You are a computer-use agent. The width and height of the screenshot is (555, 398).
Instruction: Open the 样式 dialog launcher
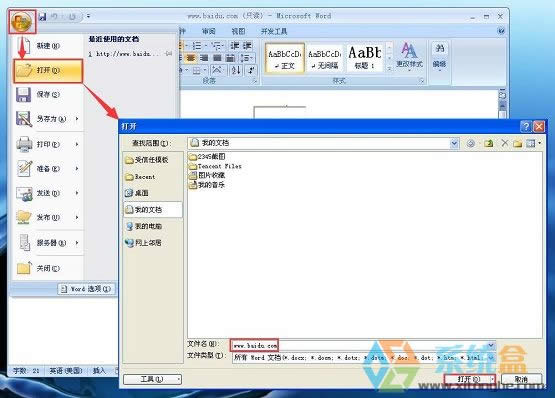(422, 81)
